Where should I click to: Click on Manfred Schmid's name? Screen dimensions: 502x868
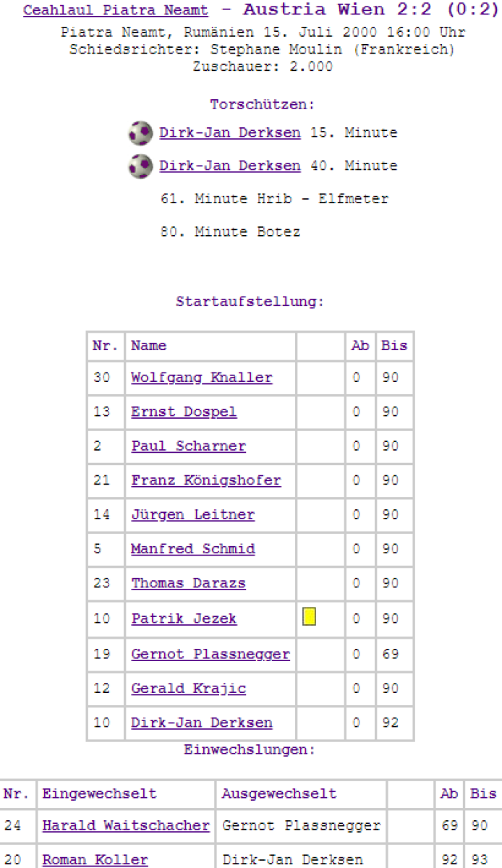click(x=192, y=549)
